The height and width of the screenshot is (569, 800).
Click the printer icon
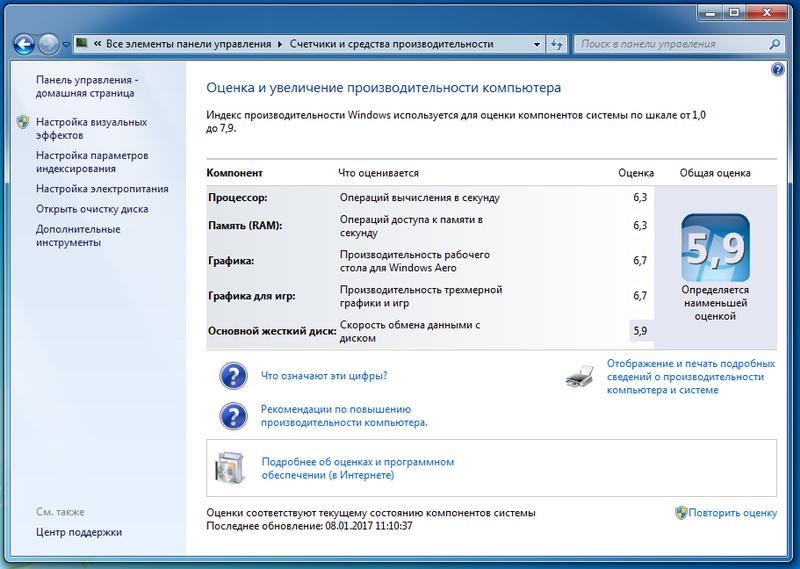coord(580,377)
